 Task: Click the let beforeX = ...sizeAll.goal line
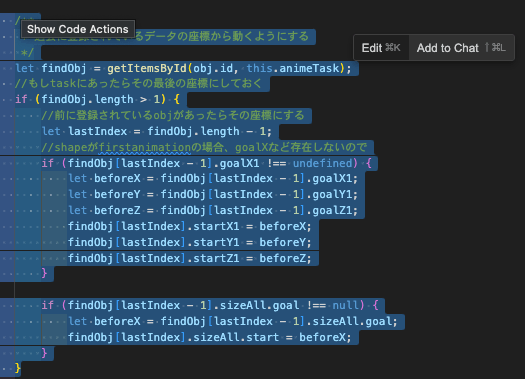click(x=233, y=321)
